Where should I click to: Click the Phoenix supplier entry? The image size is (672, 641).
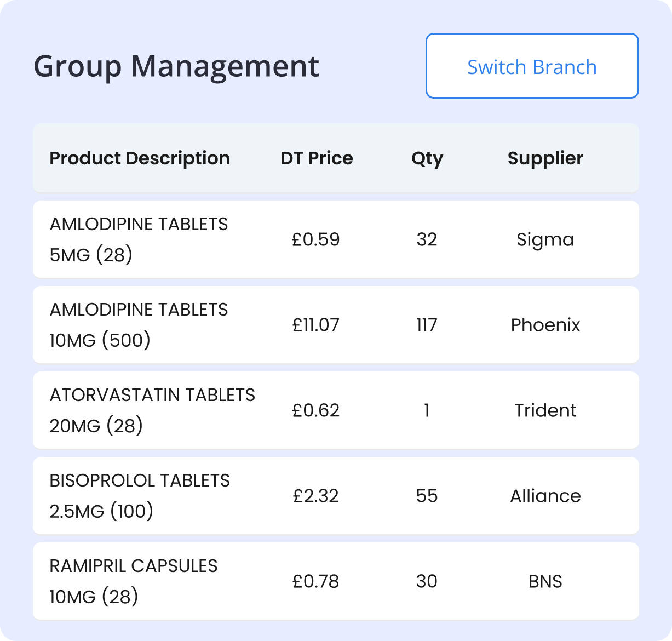(x=545, y=324)
